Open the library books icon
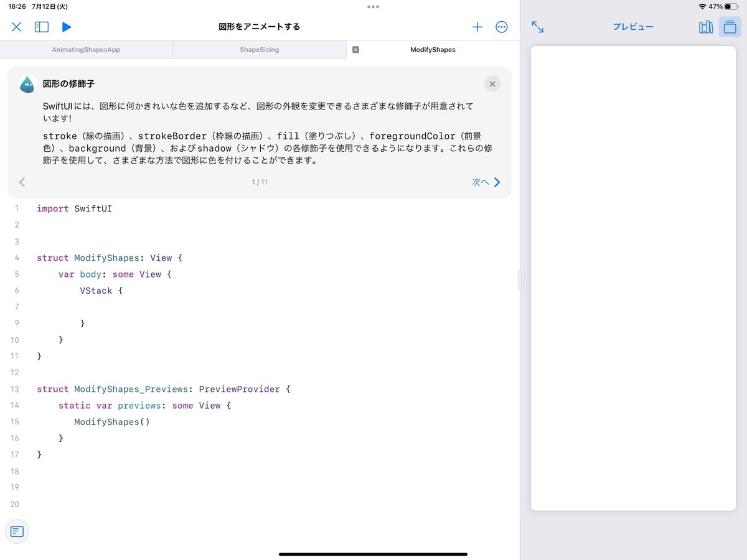 pyautogui.click(x=706, y=27)
